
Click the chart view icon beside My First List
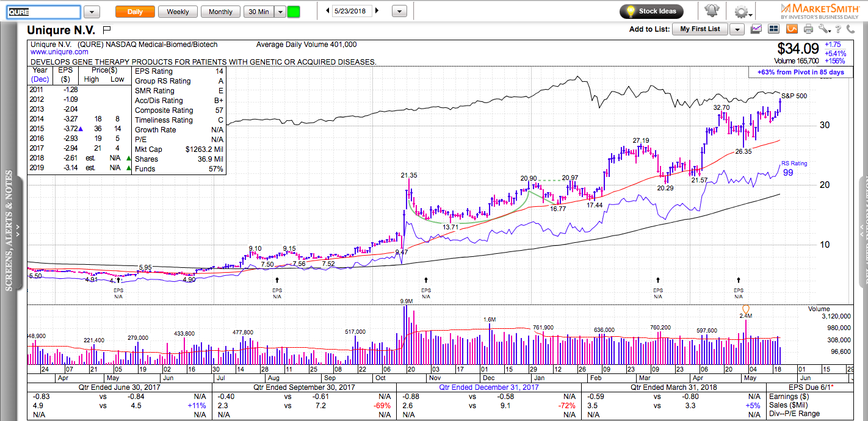coord(756,29)
